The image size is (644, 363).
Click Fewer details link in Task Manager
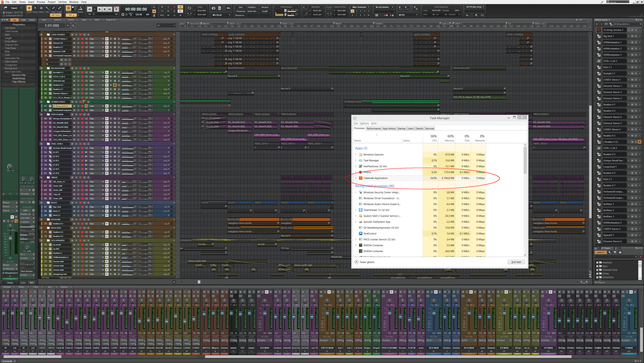click(366, 262)
